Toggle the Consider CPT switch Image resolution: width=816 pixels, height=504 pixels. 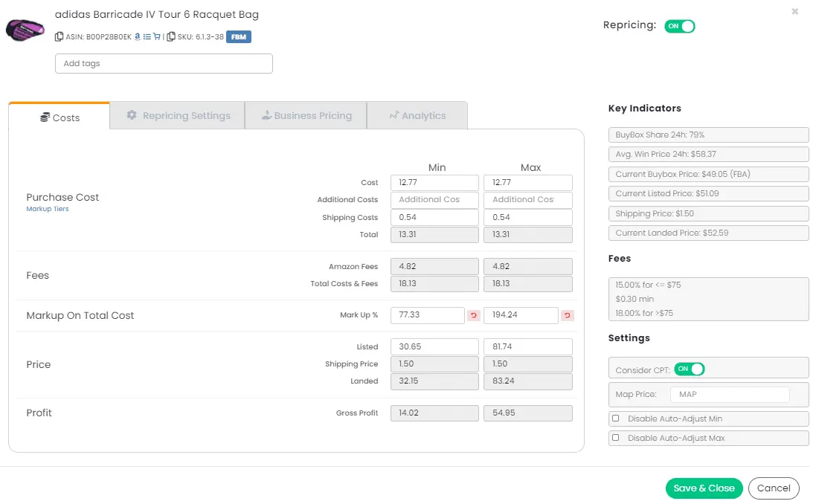[x=690, y=369]
